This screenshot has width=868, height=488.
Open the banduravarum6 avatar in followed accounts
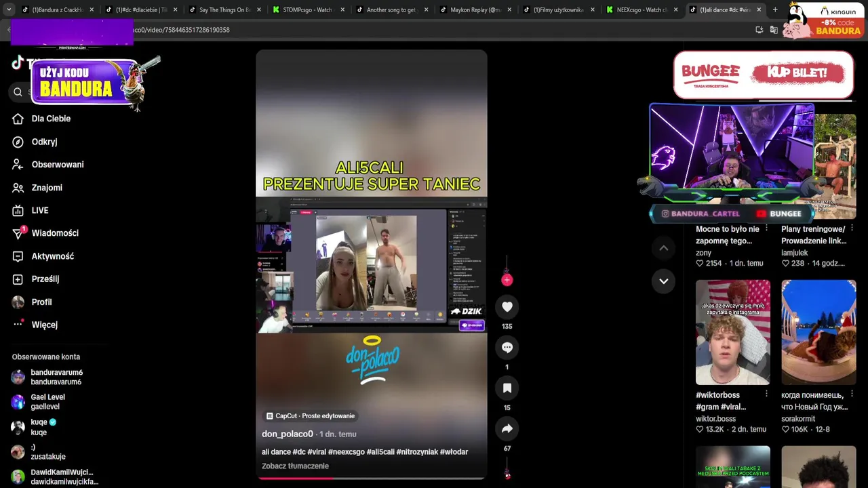(x=18, y=377)
